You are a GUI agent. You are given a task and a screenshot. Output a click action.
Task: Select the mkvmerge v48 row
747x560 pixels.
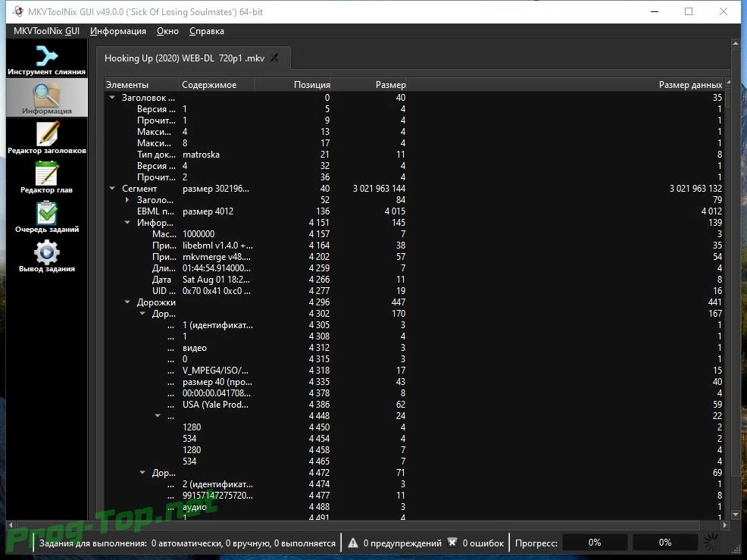414,257
